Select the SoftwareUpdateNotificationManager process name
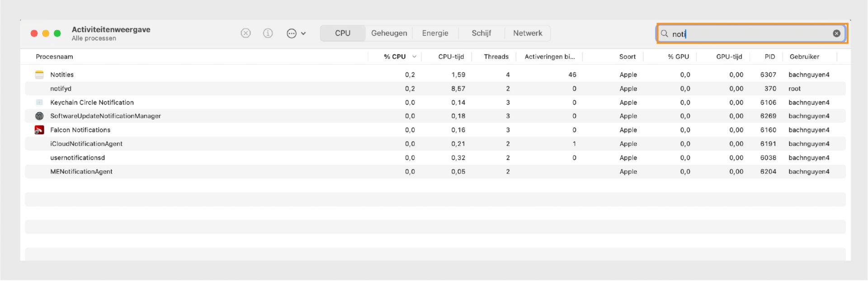The image size is (868, 281). (105, 116)
